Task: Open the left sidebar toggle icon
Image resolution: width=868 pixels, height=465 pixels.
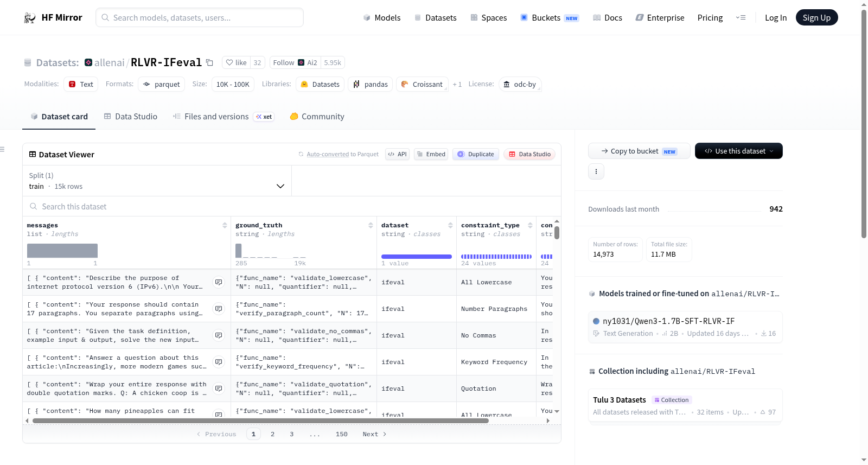Action: point(2,149)
